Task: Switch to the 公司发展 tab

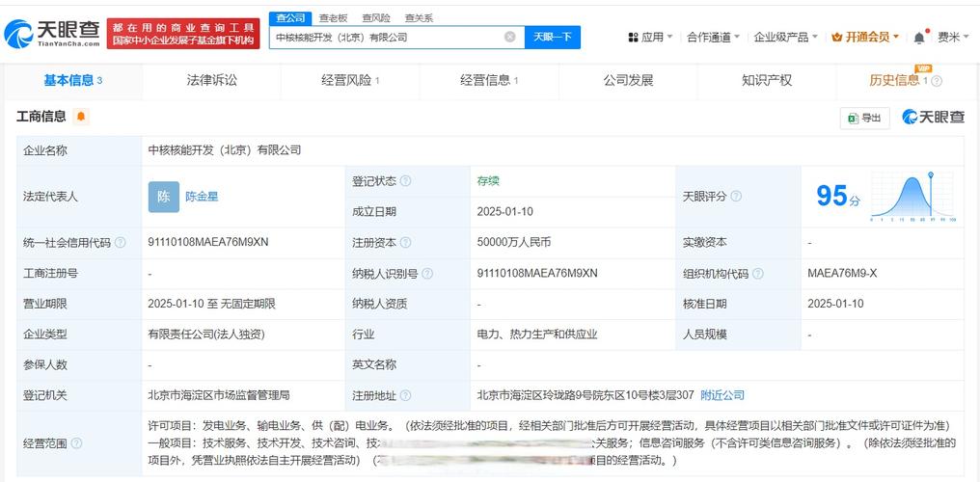Action: 628,81
